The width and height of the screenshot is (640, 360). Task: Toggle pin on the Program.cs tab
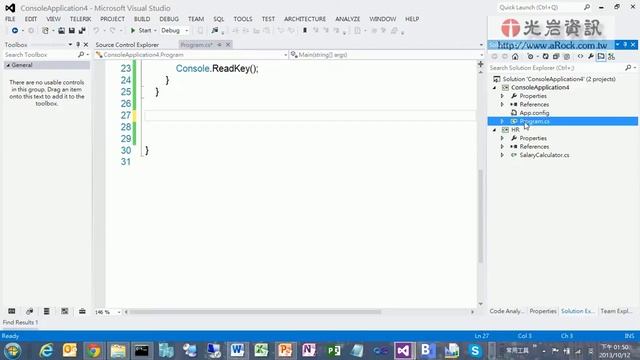point(219,44)
